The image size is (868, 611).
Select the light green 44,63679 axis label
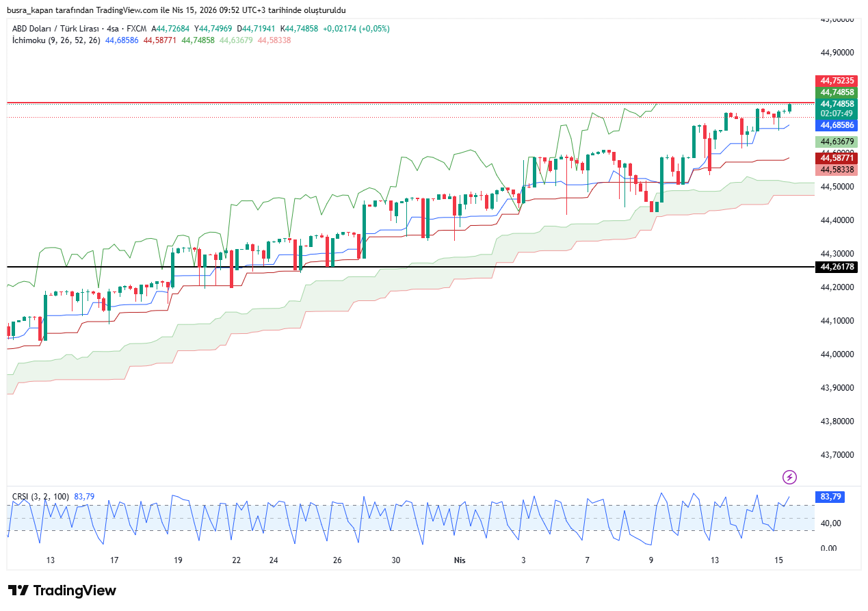[837, 142]
